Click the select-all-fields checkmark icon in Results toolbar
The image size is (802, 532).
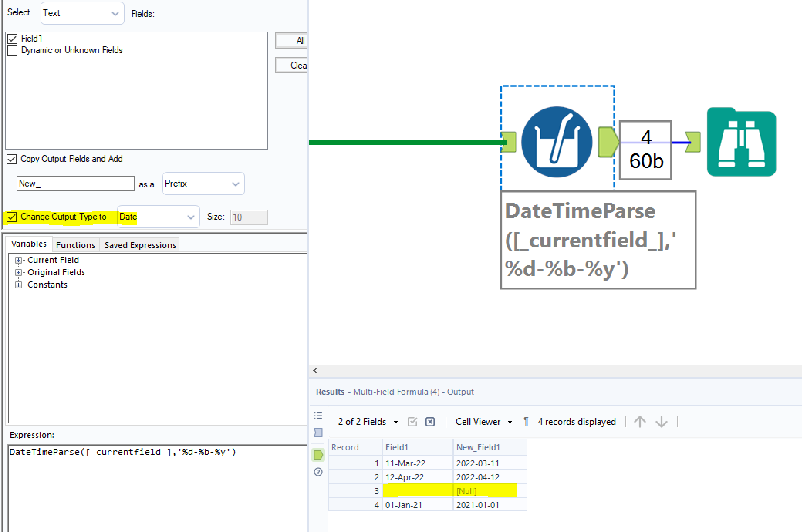pyautogui.click(x=412, y=421)
